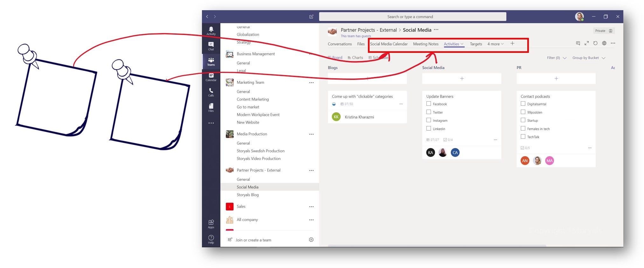
Task: Check the Twitter item
Action: coord(429,112)
